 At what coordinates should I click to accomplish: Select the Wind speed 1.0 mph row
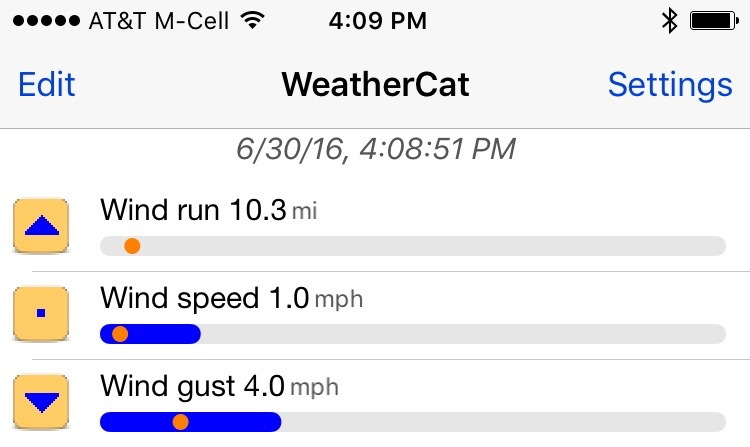coord(375,316)
